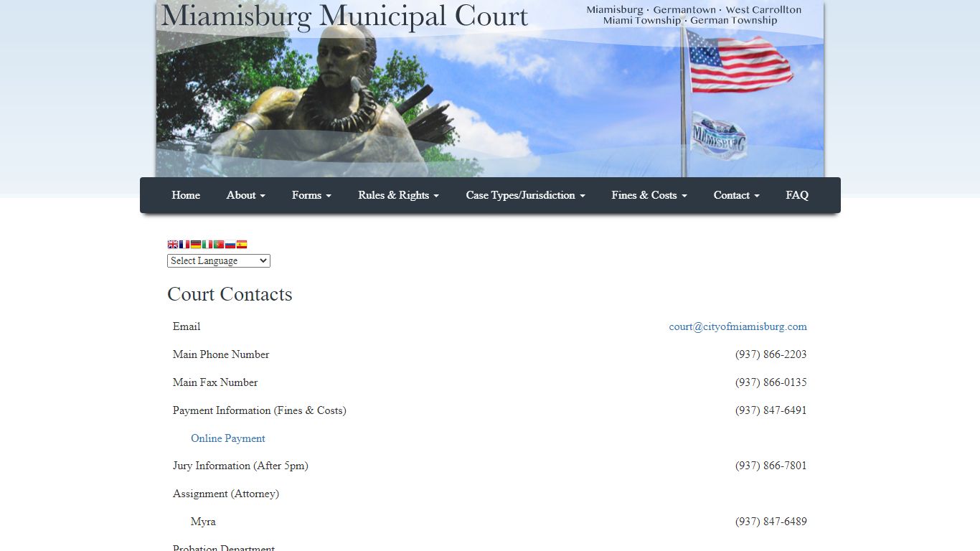Click the court@cityofmiamisburg.com email link
980x551 pixels.
click(x=738, y=326)
